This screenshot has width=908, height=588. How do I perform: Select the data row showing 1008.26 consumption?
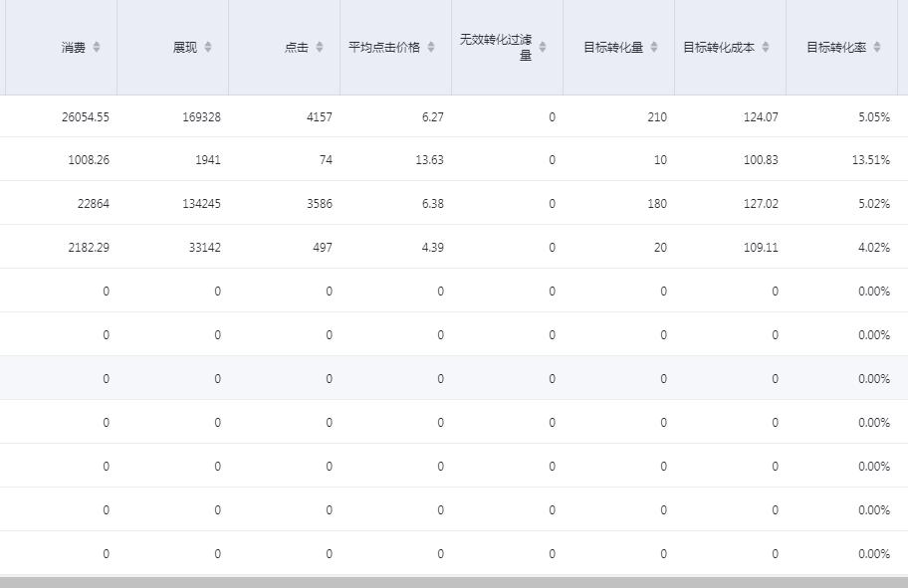tap(454, 159)
